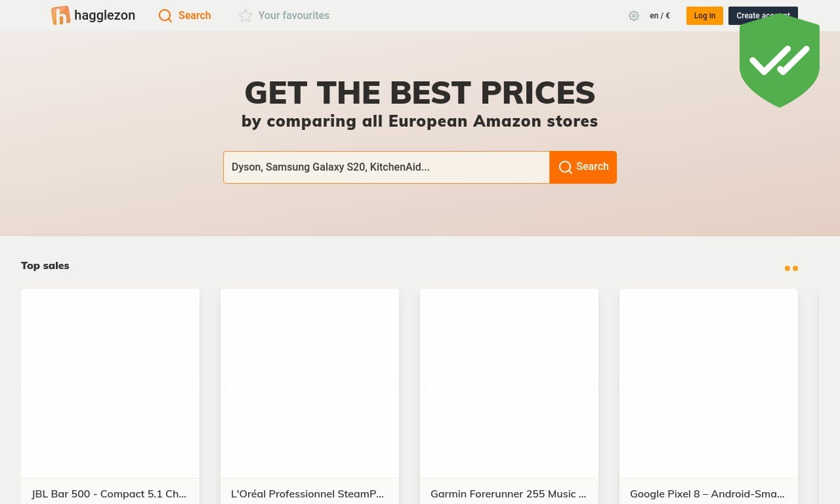
Task: Open the Google Pixel 8 product card
Action: click(x=709, y=396)
